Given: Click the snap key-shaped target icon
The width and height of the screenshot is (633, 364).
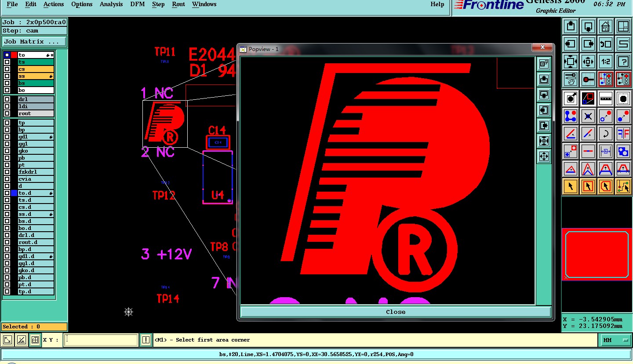Looking at the screenshot, I should 588,79.
